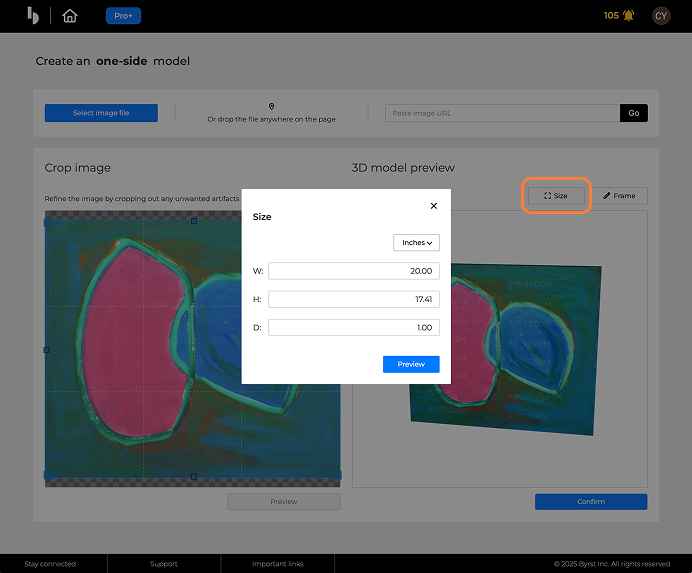The height and width of the screenshot is (573, 692).
Task: Open notifications bell icon
Action: click(628, 16)
